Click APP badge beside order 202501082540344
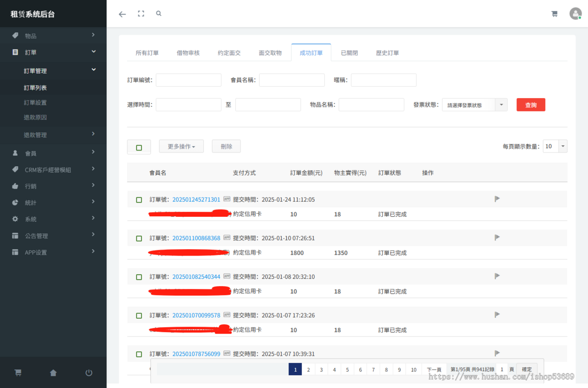The image size is (588, 388). [x=227, y=276]
